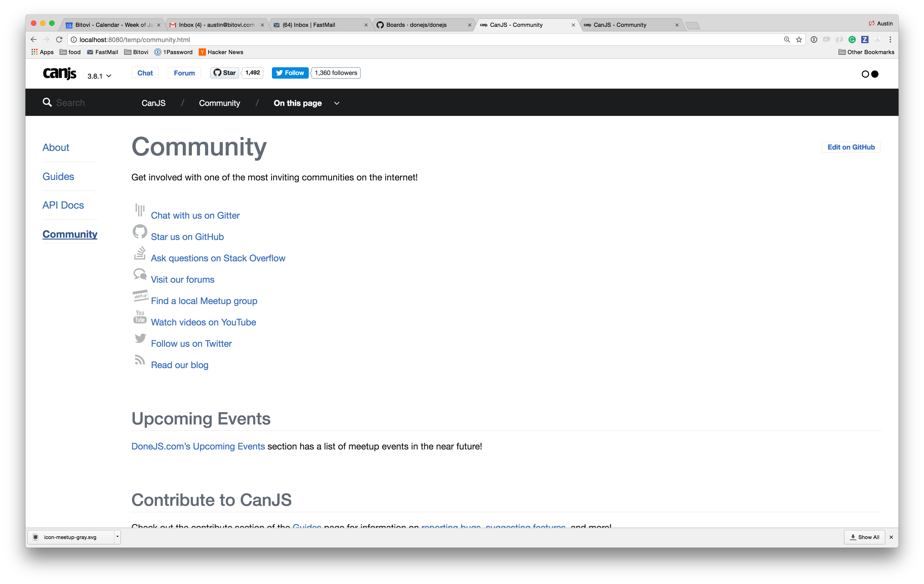Open icon-meetup-gray.svg download options arrow

[x=117, y=537]
